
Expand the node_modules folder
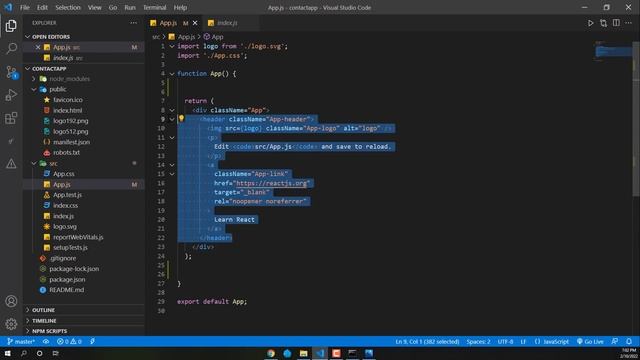coord(69,79)
